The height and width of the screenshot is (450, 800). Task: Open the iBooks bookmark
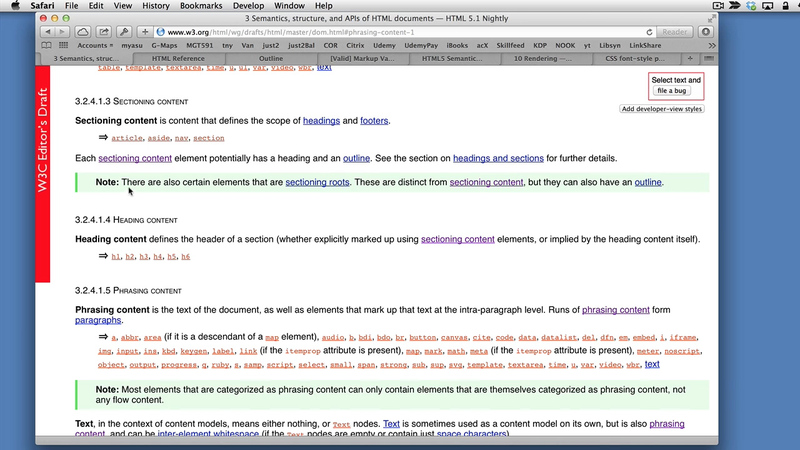point(457,45)
